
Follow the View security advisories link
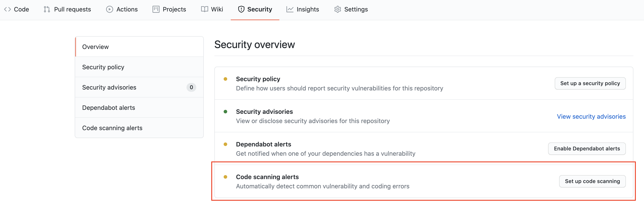591,116
